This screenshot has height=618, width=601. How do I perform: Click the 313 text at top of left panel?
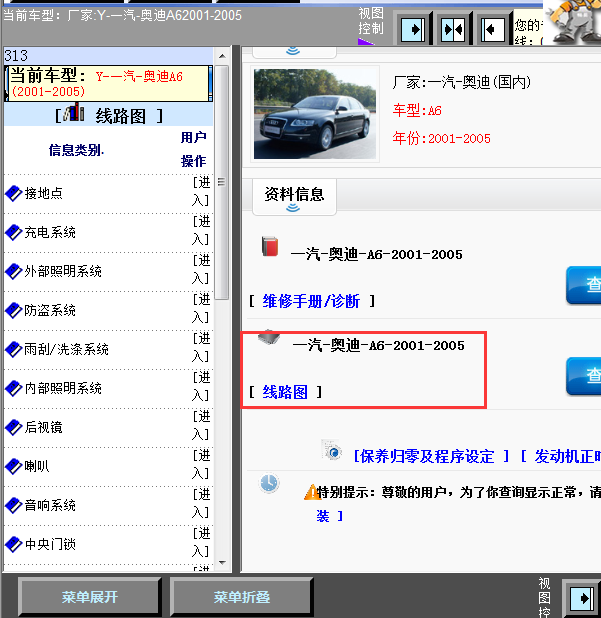16,56
